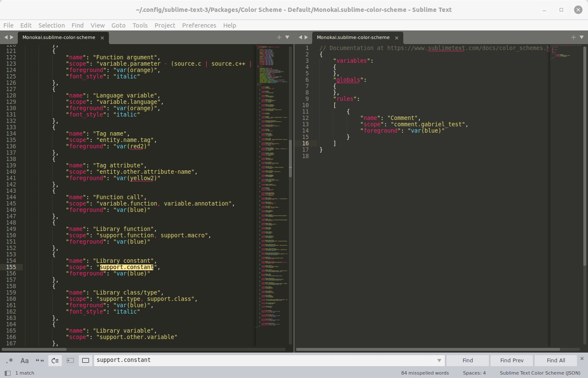Click the misspelled "globals" key
Screen dimensions: 588x378
coord(348,80)
